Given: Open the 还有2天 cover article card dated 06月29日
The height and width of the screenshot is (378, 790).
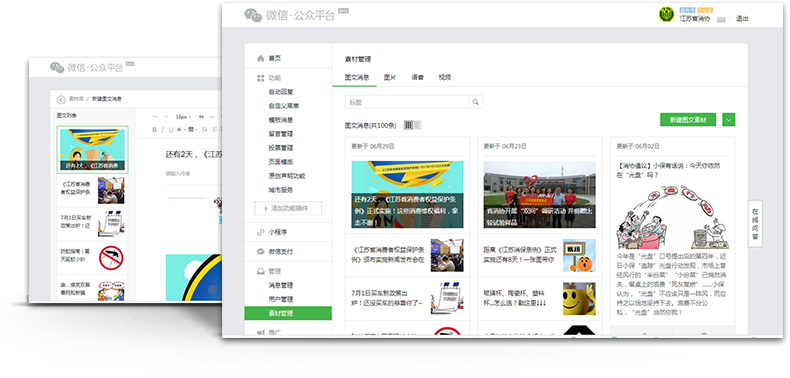Looking at the screenshot, I should point(407,195).
